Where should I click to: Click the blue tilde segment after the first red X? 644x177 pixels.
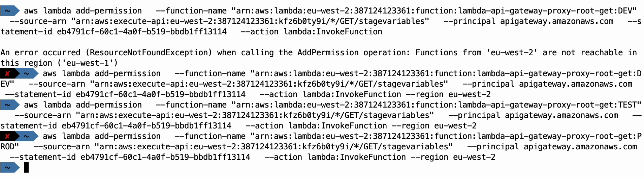(27, 73)
